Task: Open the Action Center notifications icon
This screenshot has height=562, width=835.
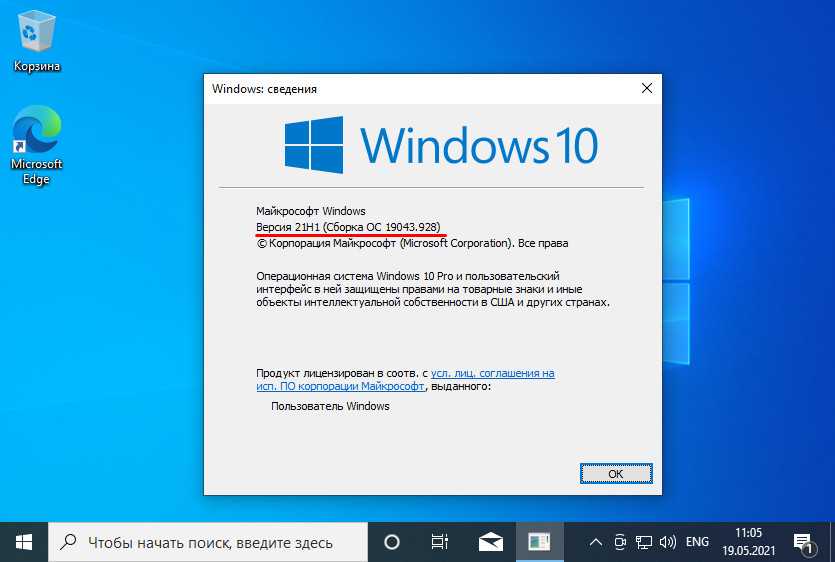Action: tap(803, 542)
